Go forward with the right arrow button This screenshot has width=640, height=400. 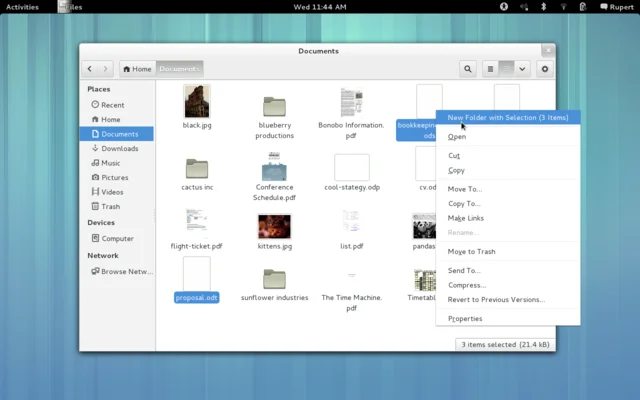(x=106, y=69)
